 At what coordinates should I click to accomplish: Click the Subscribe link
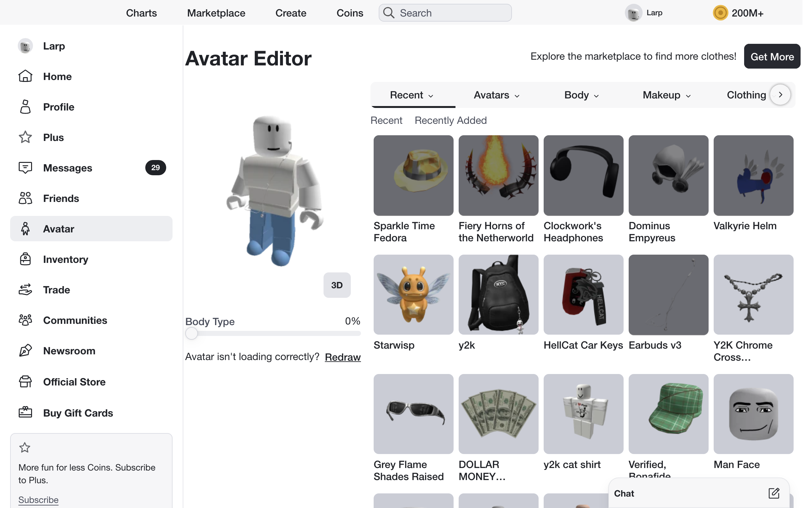(38, 500)
